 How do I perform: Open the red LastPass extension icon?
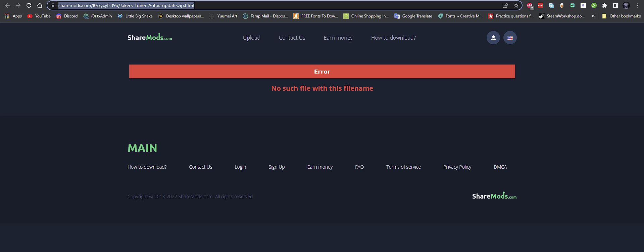540,5
